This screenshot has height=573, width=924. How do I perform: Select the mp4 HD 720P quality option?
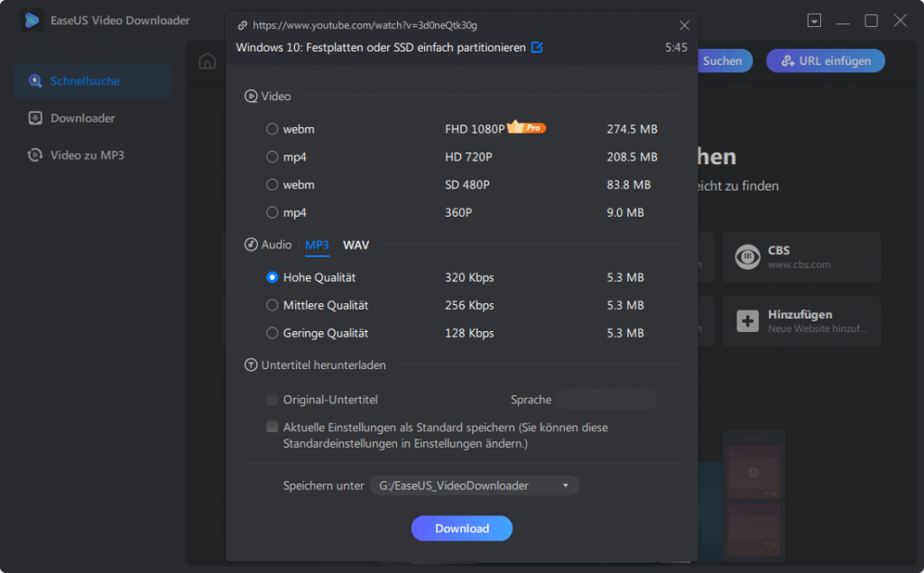tap(273, 156)
